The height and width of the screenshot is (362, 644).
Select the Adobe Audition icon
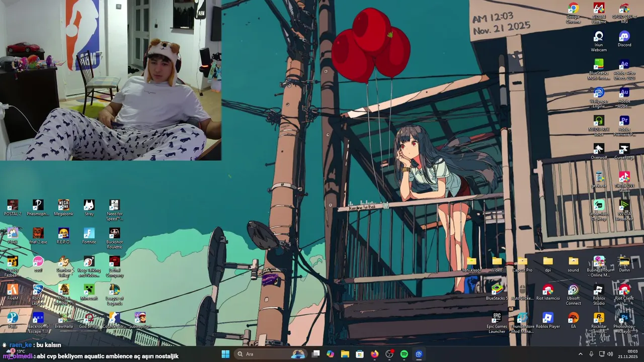[624, 98]
